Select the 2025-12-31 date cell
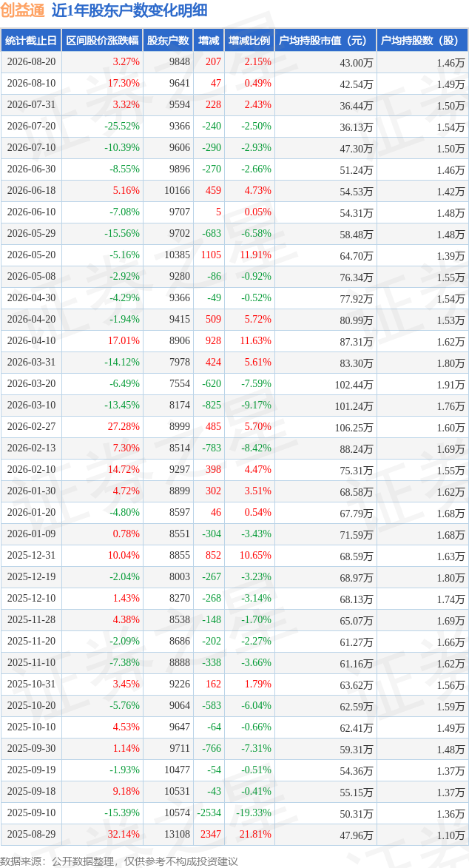Viewport: 469px width, 868px height. point(31,556)
